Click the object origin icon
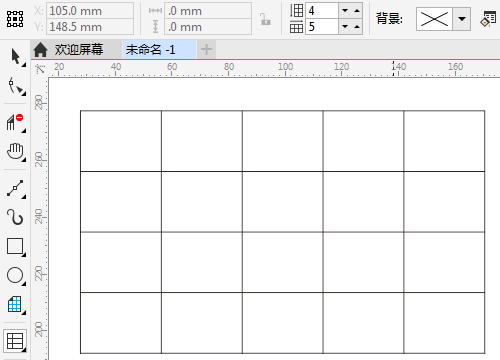500x360 pixels. pos(15,19)
